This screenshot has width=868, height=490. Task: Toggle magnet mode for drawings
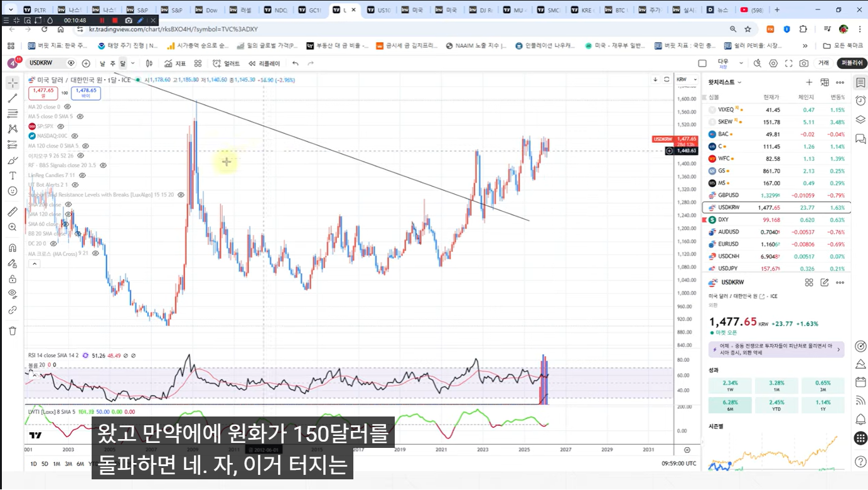13,248
